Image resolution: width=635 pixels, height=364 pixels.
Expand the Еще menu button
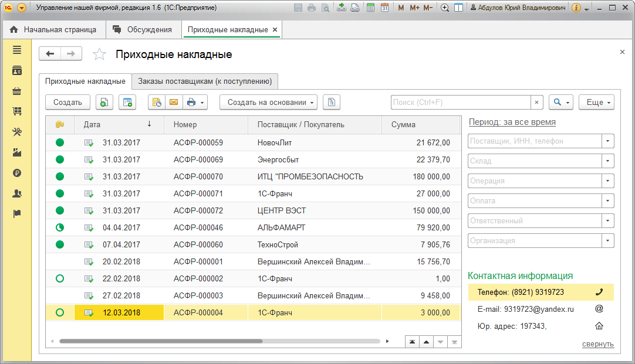pos(596,102)
